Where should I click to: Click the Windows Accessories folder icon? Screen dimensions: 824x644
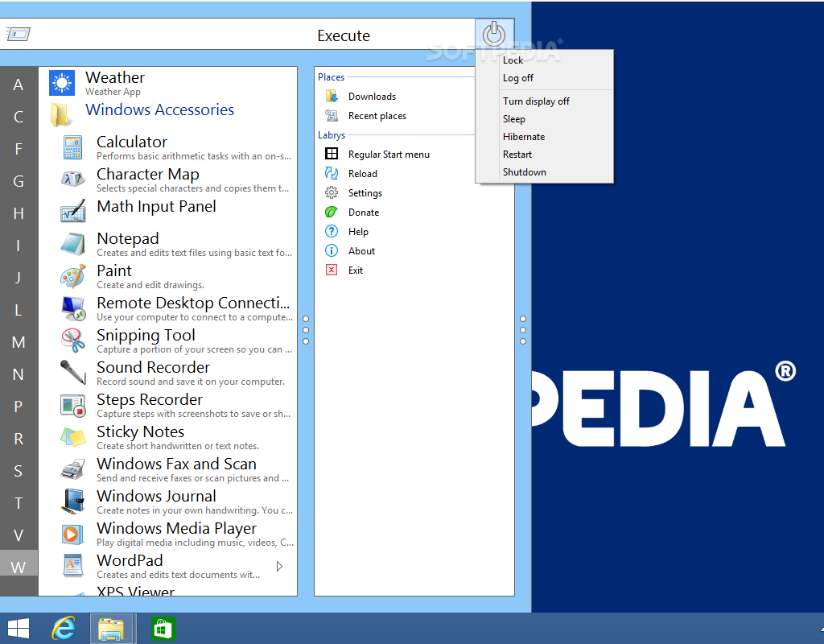(x=61, y=114)
